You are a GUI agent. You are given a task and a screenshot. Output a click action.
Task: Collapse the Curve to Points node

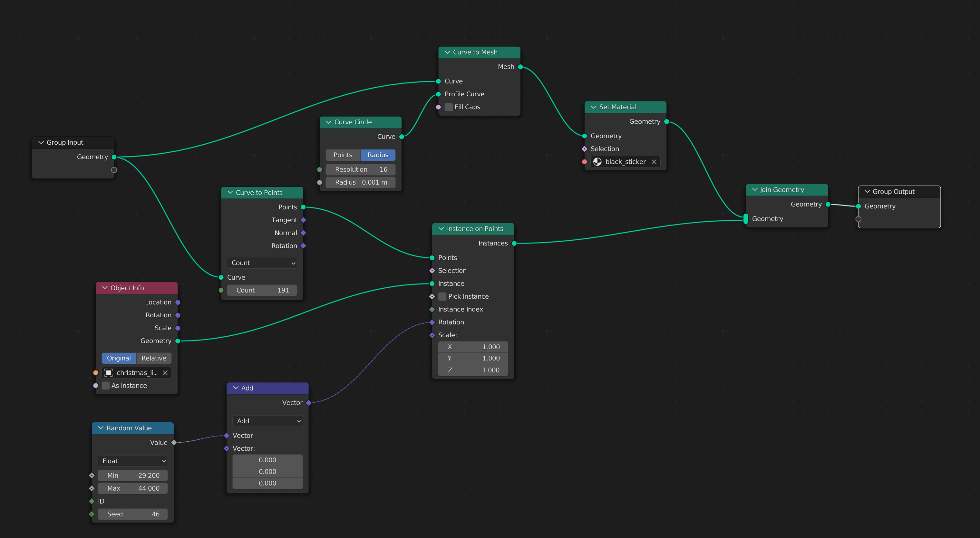pos(230,193)
